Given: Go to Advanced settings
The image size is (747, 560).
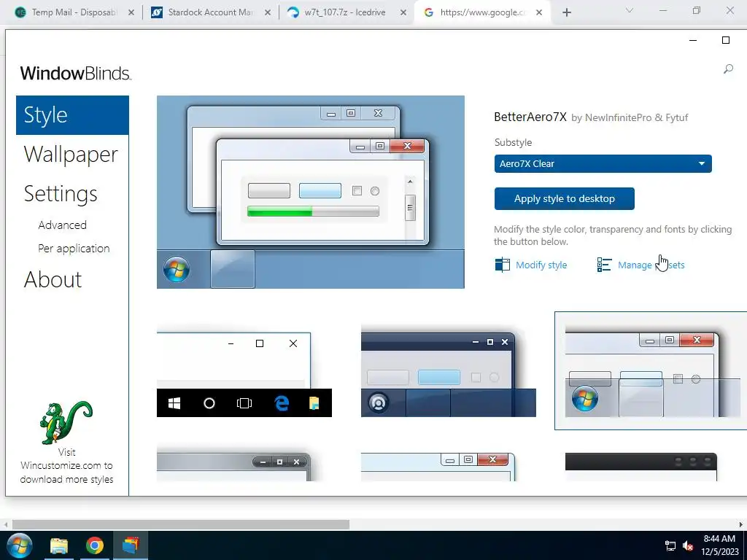Looking at the screenshot, I should coord(63,225).
